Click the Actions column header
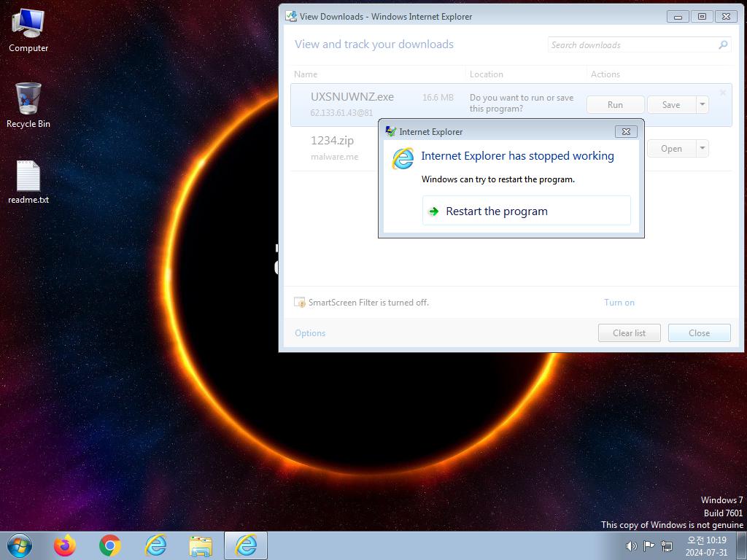 (605, 74)
